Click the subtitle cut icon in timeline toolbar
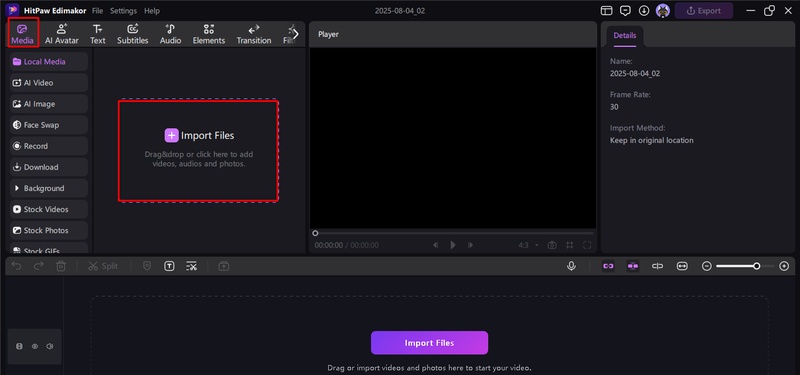Viewport: 800px width, 375px height. coord(191,266)
